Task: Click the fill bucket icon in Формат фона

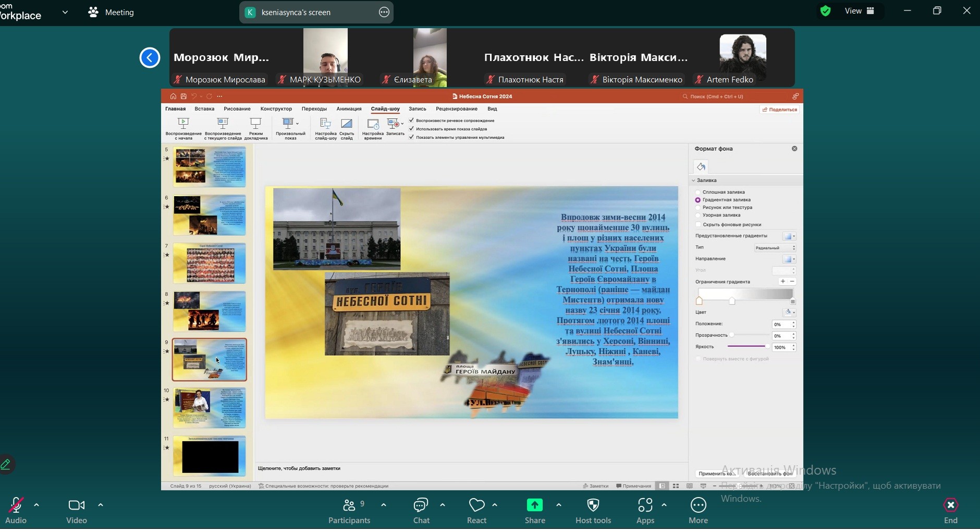Action: [x=701, y=167]
